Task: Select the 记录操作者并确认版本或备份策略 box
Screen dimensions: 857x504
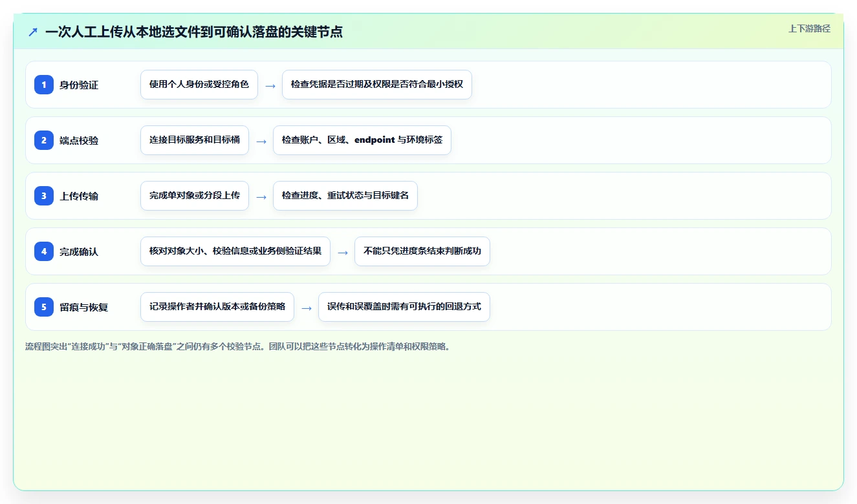Action: point(217,307)
